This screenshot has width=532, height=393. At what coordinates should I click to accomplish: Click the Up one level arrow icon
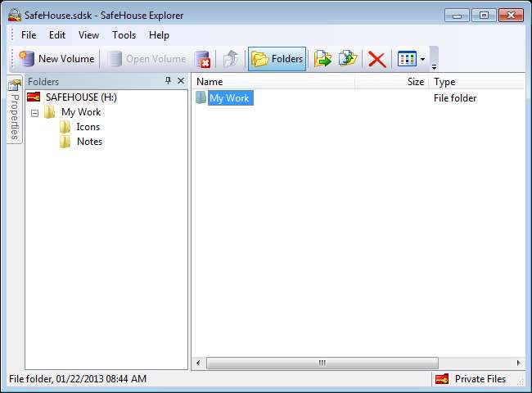(x=232, y=59)
